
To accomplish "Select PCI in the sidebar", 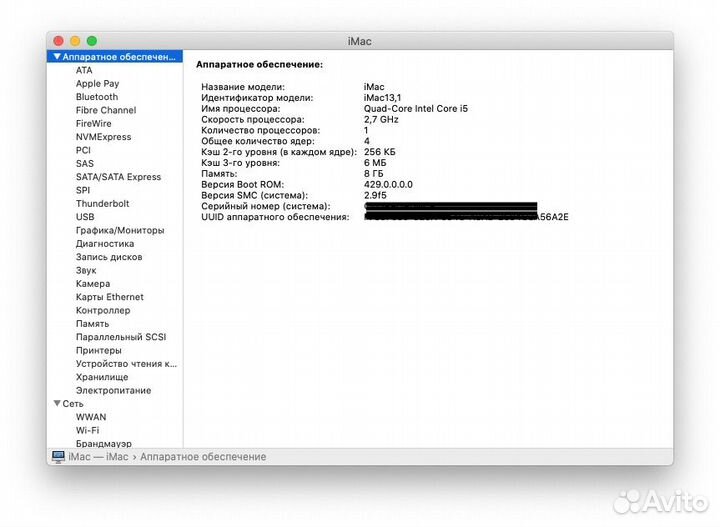I will pos(83,150).
